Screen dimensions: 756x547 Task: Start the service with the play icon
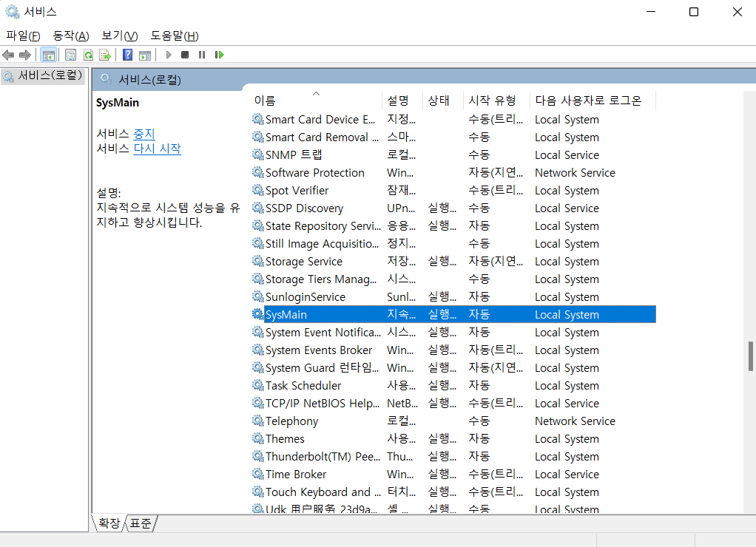167,54
